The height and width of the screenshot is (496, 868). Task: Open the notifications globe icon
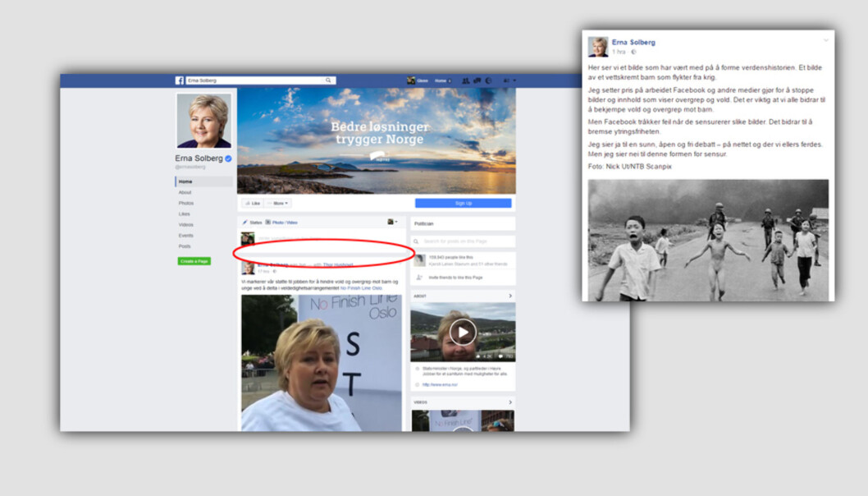click(x=489, y=80)
